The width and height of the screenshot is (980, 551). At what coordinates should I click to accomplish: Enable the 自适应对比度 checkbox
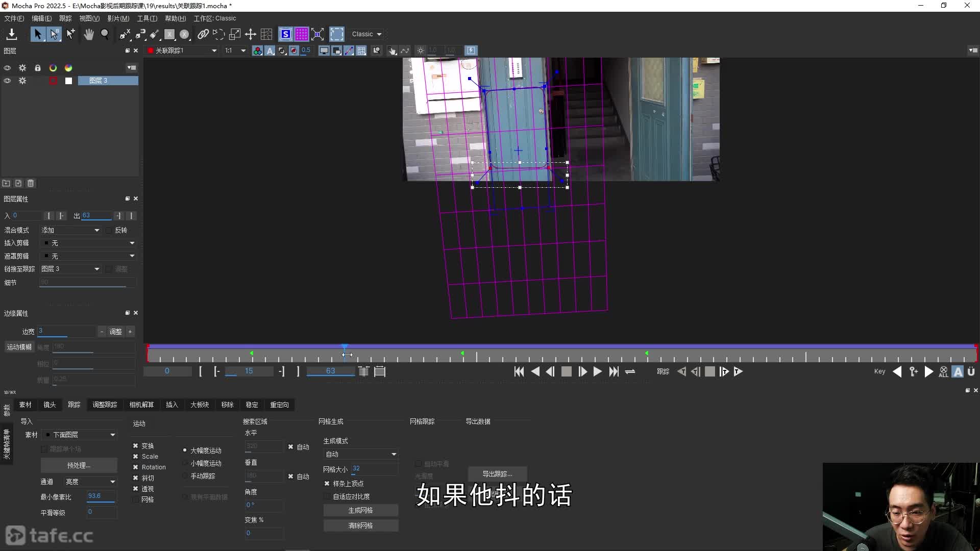tap(327, 496)
